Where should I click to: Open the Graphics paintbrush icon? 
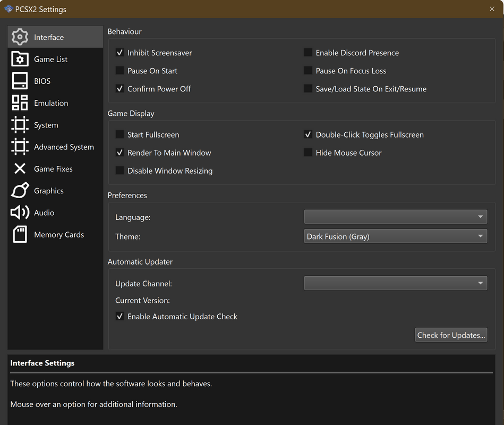coord(20,190)
